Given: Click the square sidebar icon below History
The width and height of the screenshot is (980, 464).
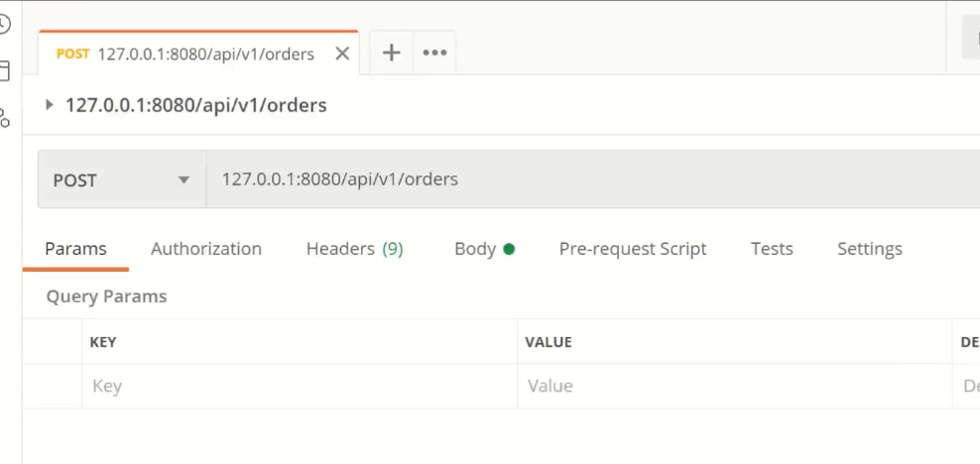Looking at the screenshot, I should (4, 70).
